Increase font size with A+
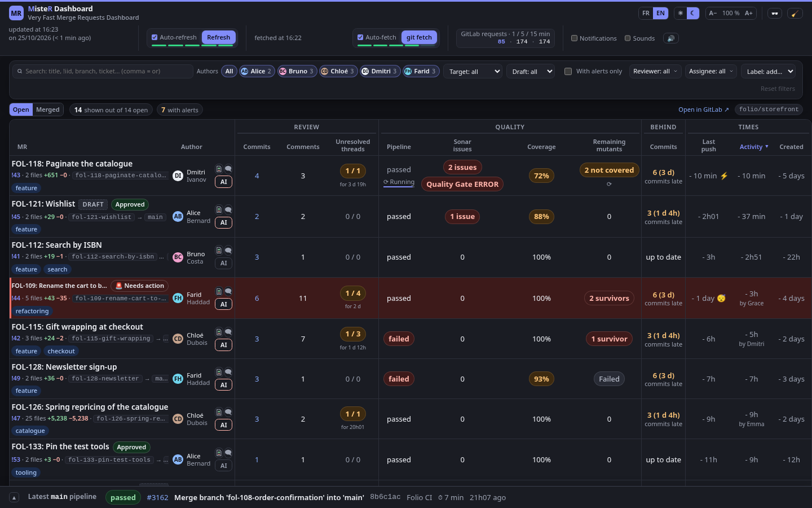This screenshot has width=812, height=508. coord(748,13)
